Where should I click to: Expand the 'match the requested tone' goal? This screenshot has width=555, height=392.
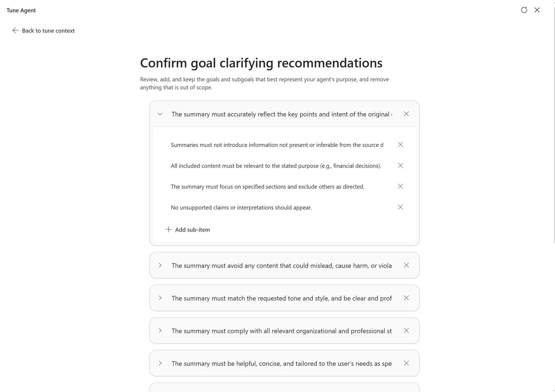point(160,298)
